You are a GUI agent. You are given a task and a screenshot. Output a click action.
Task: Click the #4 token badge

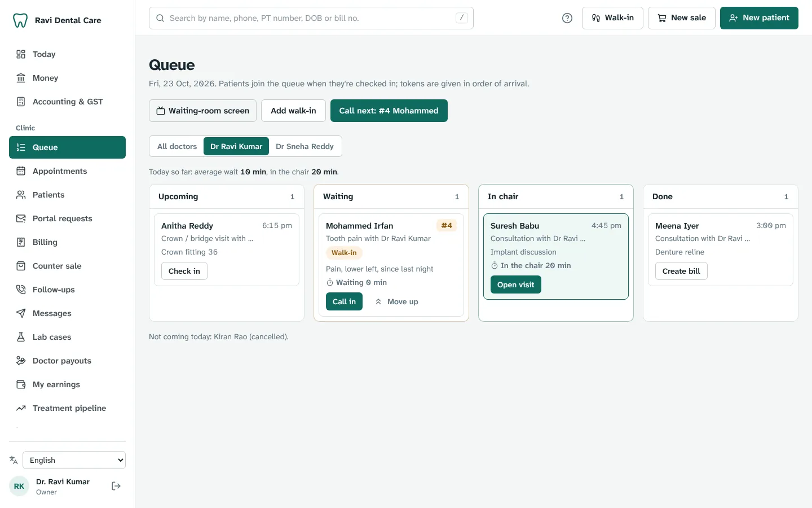point(447,225)
